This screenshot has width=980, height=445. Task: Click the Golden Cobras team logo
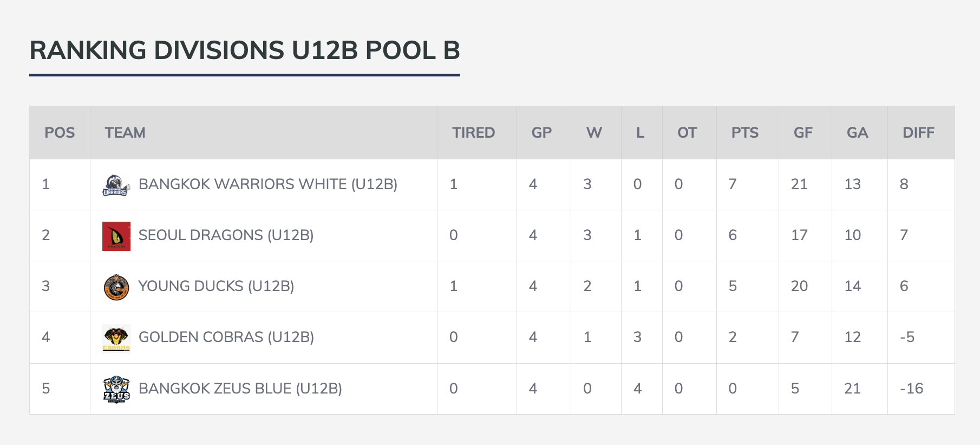pyautogui.click(x=116, y=338)
